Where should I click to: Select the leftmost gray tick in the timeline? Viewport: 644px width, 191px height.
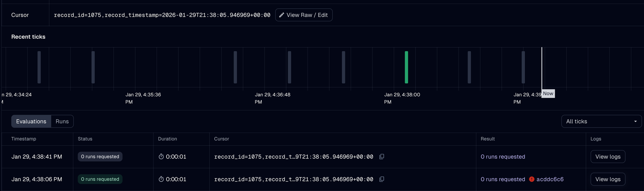(x=39, y=67)
